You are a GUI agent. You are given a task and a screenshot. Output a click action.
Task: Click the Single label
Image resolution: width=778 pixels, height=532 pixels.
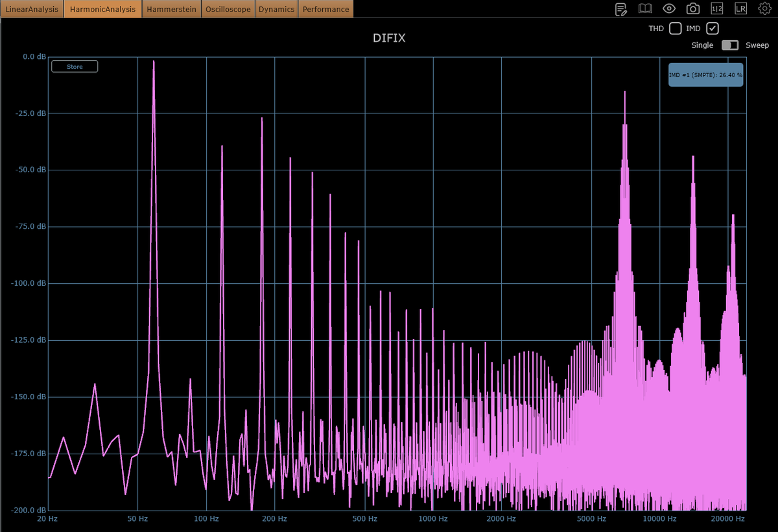tap(702, 45)
